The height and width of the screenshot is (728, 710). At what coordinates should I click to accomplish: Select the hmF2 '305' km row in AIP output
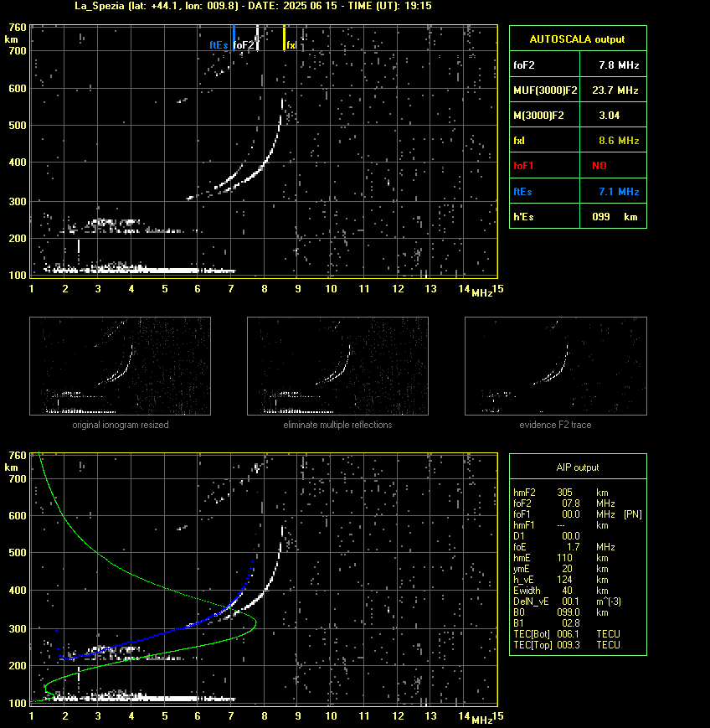561,492
